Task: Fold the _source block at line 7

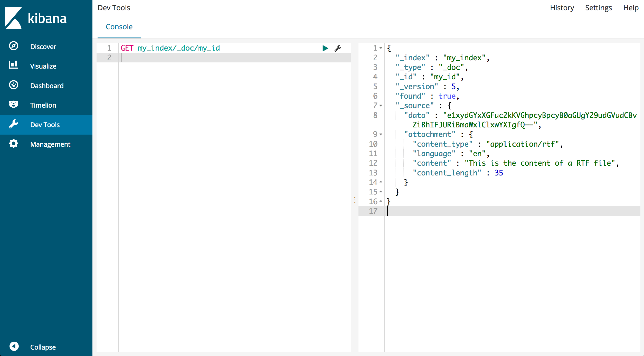Action: click(381, 106)
